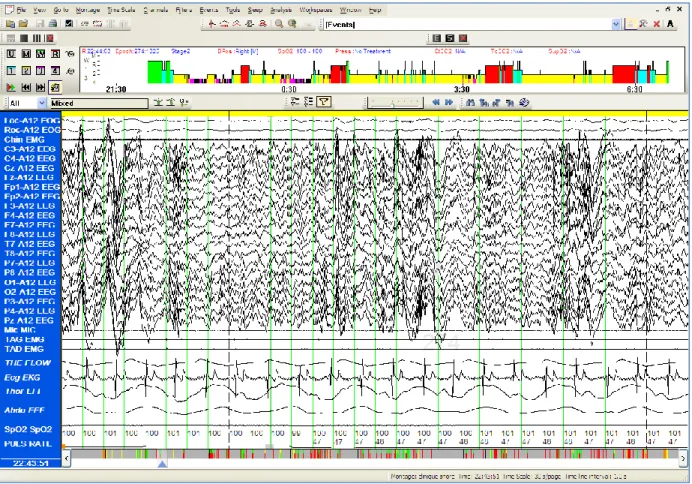
Task: Click the blue next page double-arrow
Action: point(449,102)
